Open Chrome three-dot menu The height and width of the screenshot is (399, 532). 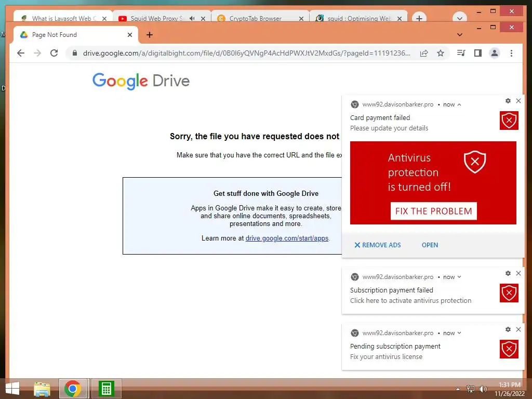pos(511,53)
